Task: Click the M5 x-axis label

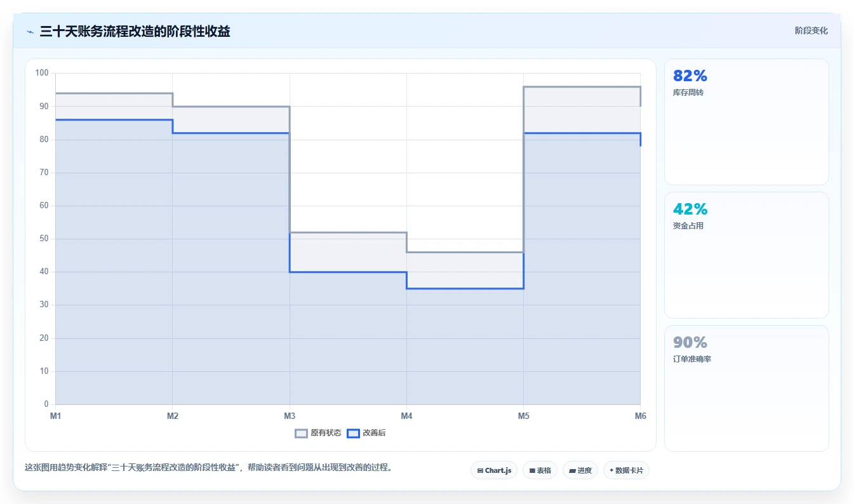Action: click(523, 416)
